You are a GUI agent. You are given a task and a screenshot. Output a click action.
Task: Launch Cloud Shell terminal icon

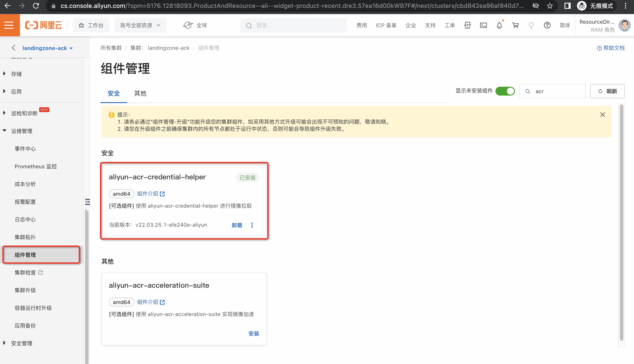(483, 25)
